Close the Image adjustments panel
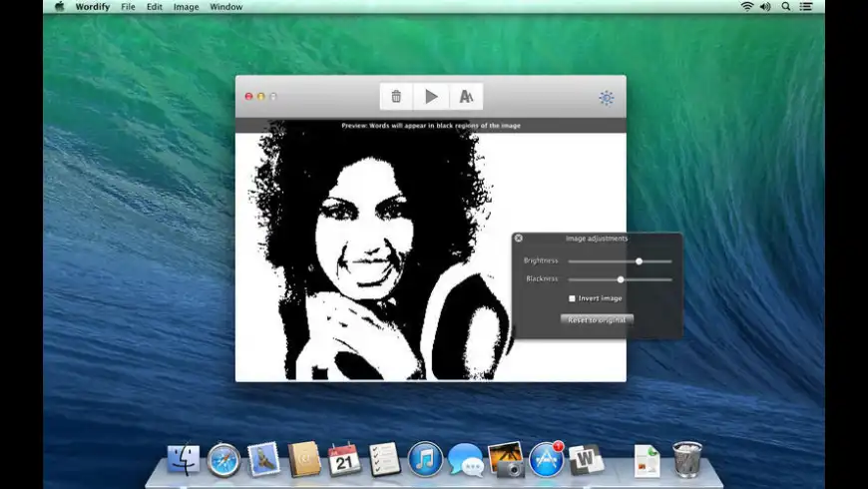The height and width of the screenshot is (489, 868). click(x=519, y=239)
